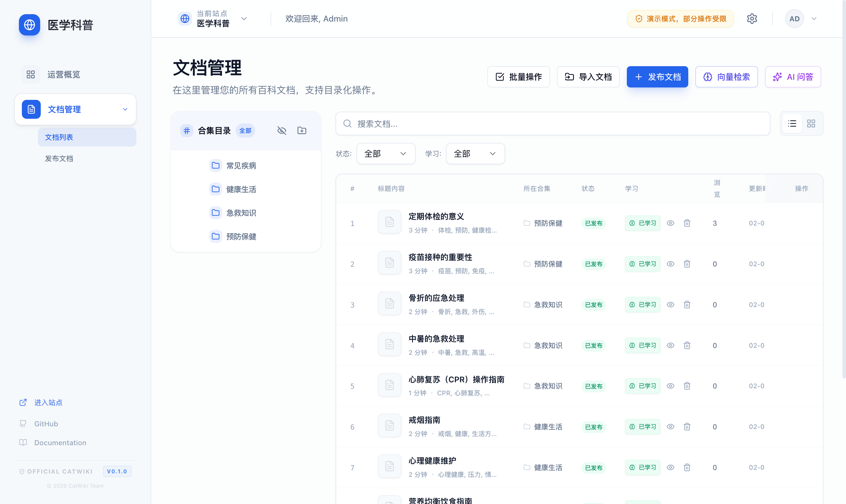Open the document titled 疫苗接种的重要性

(440, 257)
